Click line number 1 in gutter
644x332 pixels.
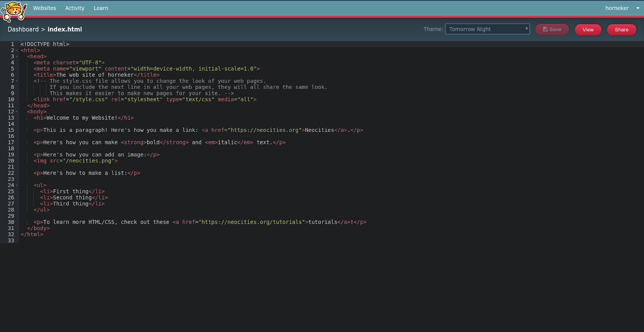[x=12, y=44]
